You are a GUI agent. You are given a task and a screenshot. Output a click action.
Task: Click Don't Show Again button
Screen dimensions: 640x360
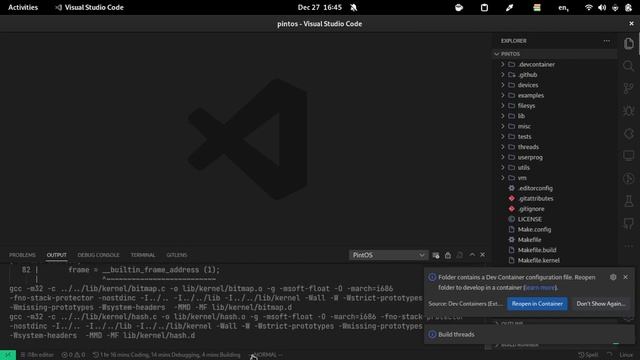(x=600, y=304)
